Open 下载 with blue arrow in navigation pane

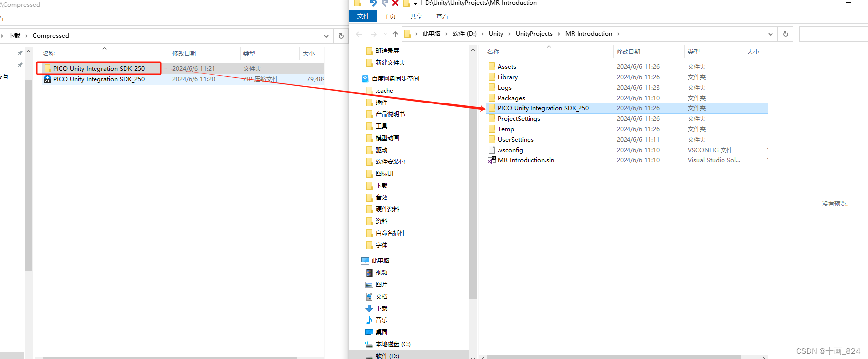[382, 308]
